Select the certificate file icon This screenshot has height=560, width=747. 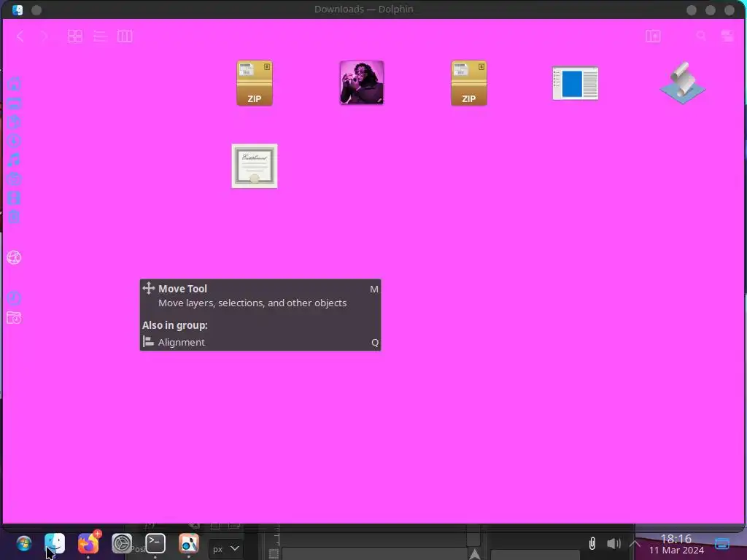[x=255, y=166]
